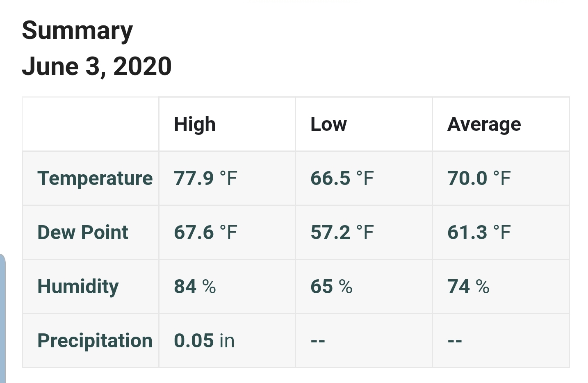Screen dimensions: 588x383
Task: Click the 77.9 °F high temperature value
Action: [x=205, y=178]
